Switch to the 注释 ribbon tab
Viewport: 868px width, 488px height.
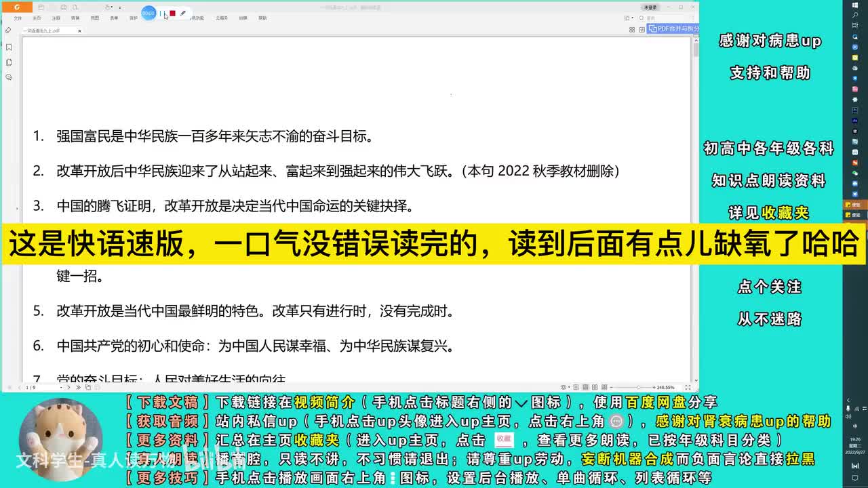pyautogui.click(x=56, y=18)
